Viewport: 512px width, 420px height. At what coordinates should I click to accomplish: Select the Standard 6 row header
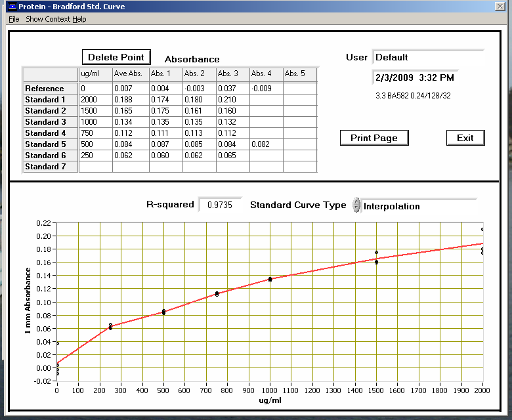click(51, 155)
